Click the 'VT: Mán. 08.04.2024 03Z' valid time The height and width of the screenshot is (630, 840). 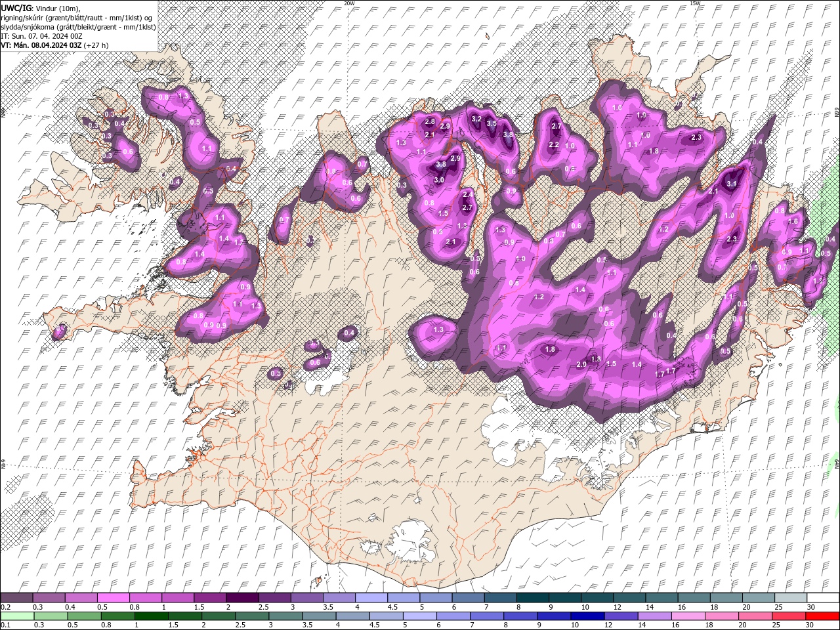pyautogui.click(x=41, y=45)
